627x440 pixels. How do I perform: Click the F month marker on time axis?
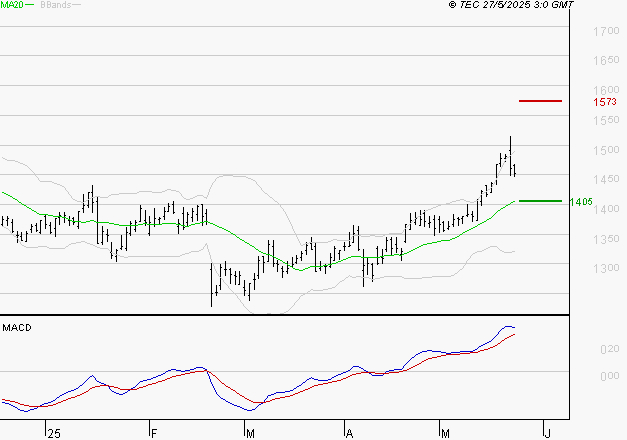point(154,433)
